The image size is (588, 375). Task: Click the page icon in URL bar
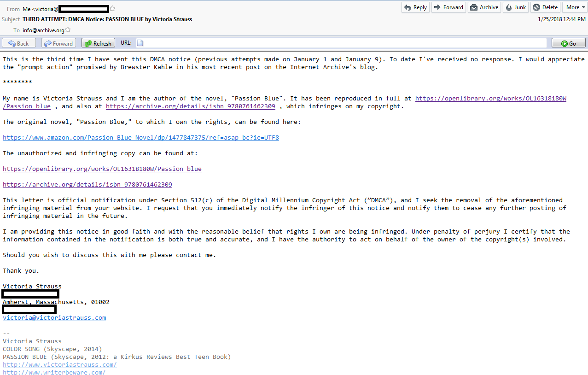(140, 43)
